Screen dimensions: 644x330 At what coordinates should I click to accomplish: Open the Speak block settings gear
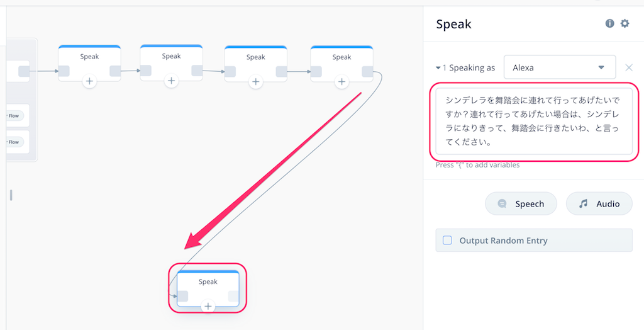pos(625,23)
